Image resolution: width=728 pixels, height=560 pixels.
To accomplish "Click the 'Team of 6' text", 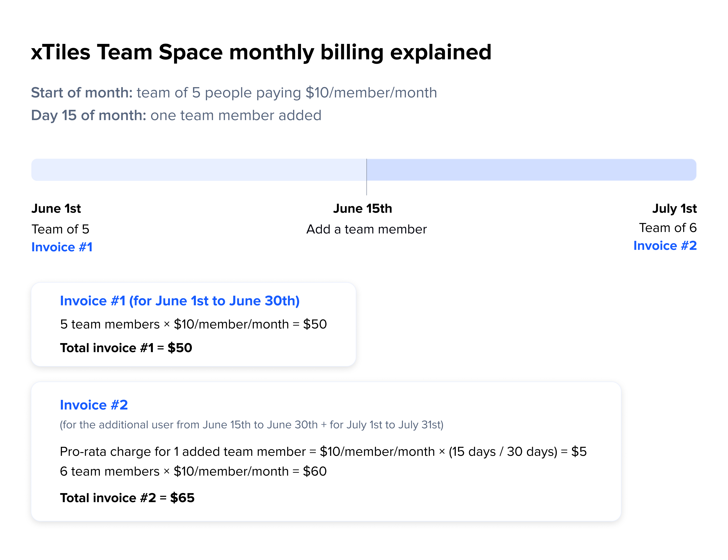I will (668, 228).
